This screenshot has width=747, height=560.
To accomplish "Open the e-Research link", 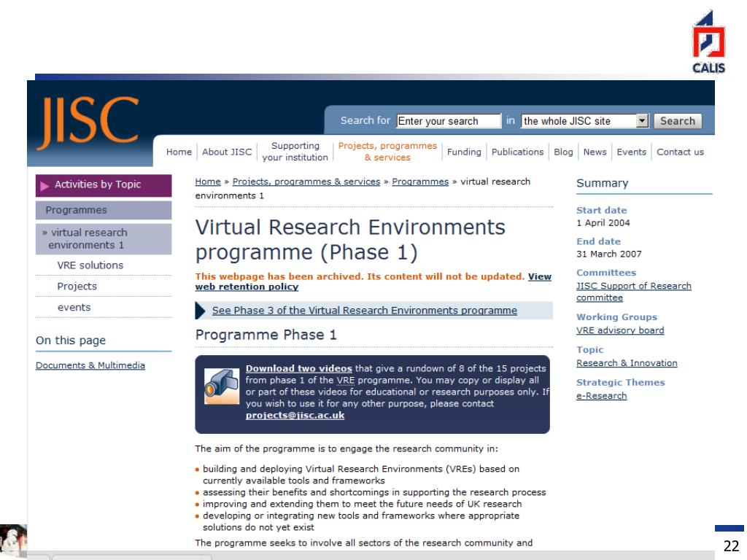I will 601,396.
